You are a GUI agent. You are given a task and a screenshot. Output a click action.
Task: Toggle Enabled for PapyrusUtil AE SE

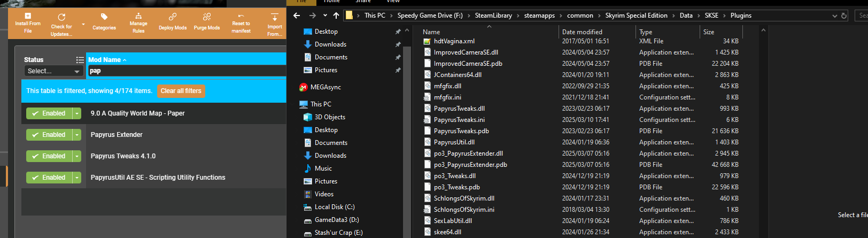49,178
